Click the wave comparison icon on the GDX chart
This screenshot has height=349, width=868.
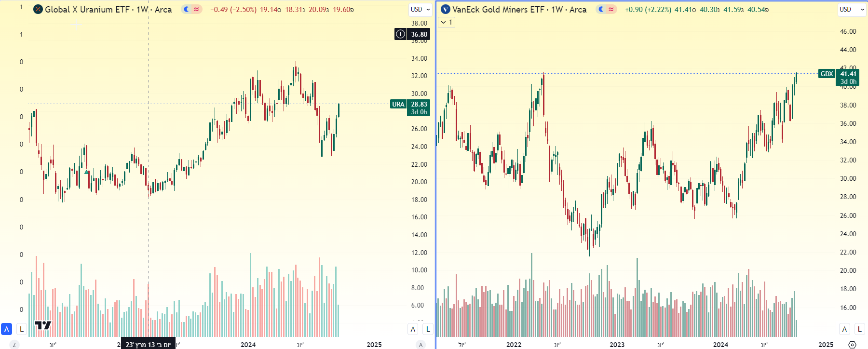click(x=611, y=9)
